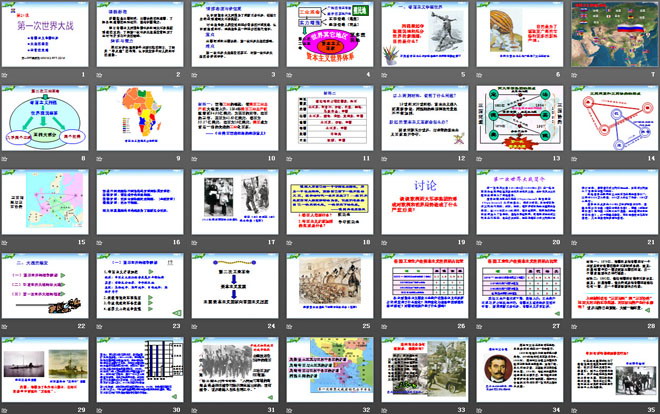This screenshot has width=660, height=414.
Task: Open slide 9 with colored Africa map
Action: (x=141, y=118)
